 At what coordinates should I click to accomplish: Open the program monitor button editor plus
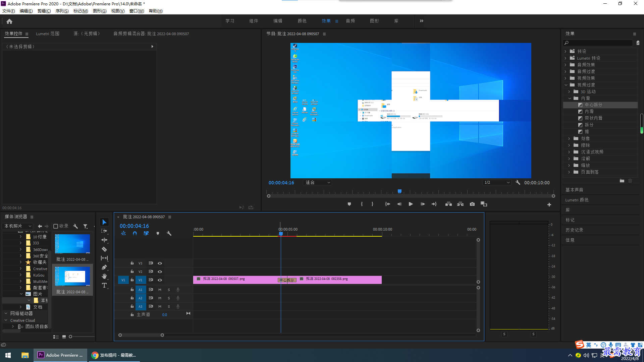pyautogui.click(x=549, y=204)
